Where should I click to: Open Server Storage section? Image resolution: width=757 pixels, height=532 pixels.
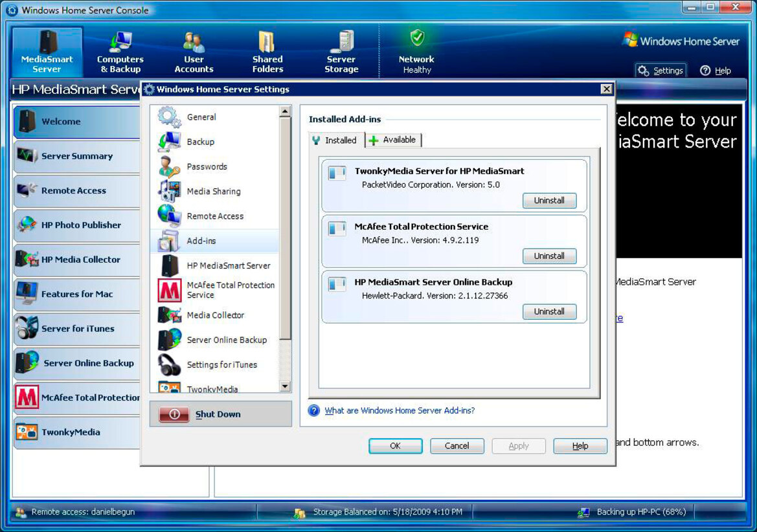[341, 52]
